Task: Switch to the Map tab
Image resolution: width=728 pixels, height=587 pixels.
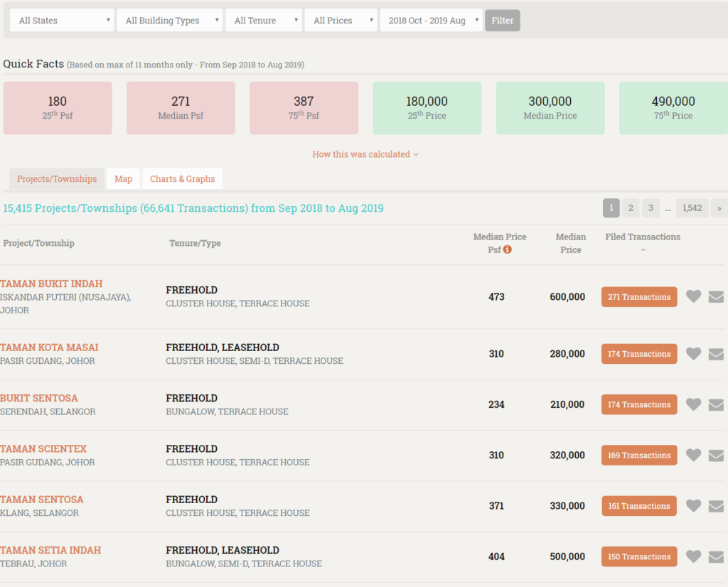Action: (x=124, y=179)
